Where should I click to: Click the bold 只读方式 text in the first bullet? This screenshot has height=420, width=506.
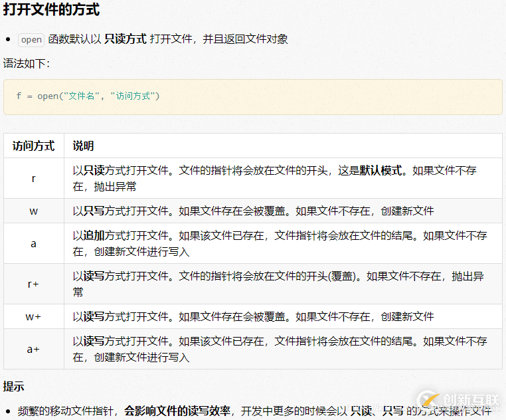[126, 39]
